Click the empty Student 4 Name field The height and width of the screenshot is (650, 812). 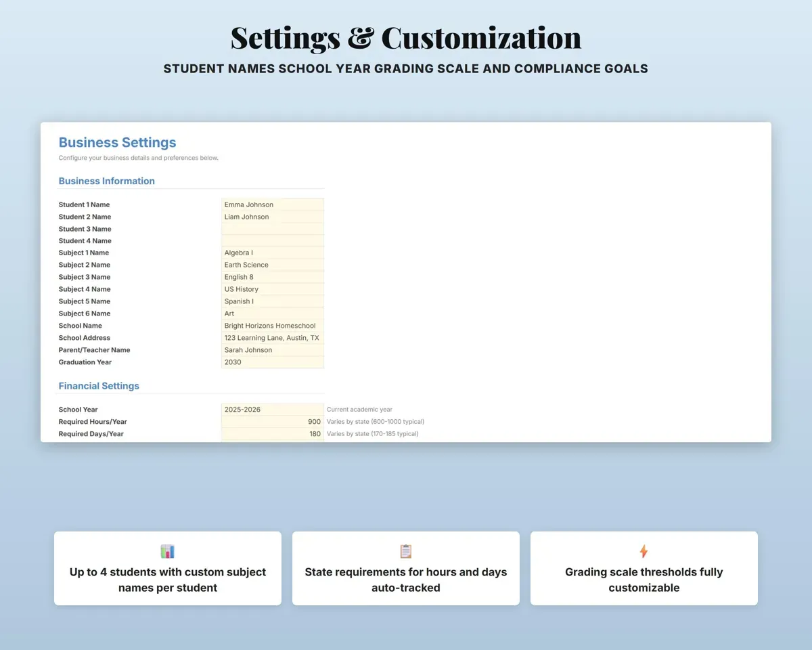click(273, 241)
